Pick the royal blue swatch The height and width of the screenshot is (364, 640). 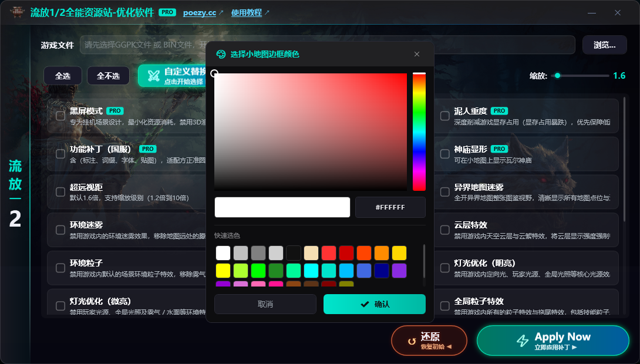click(x=364, y=271)
